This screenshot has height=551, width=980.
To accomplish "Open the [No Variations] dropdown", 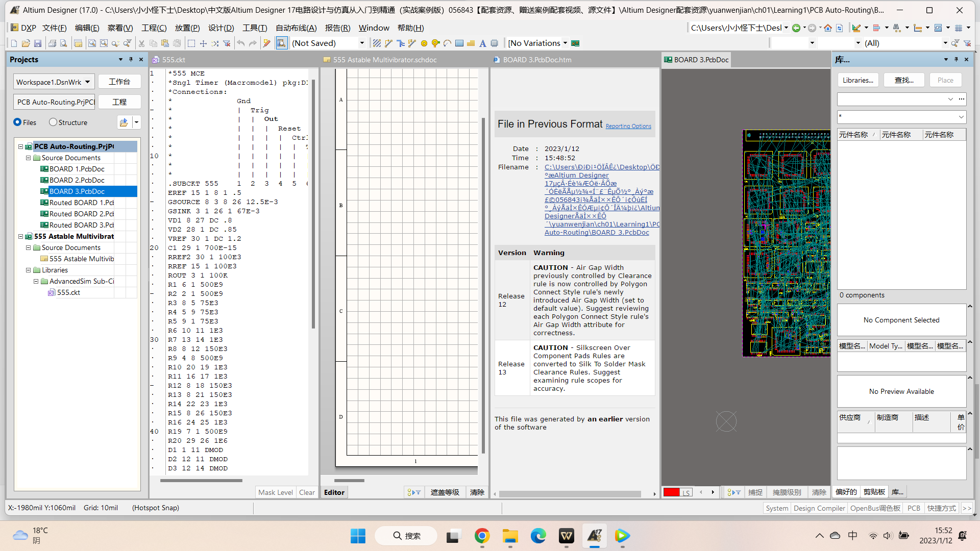I will [566, 43].
